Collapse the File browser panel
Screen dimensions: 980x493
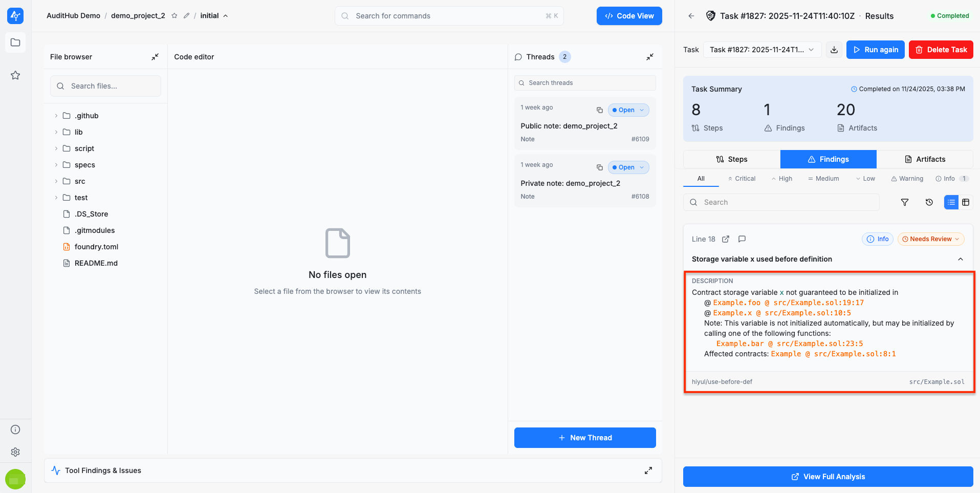[x=155, y=57]
